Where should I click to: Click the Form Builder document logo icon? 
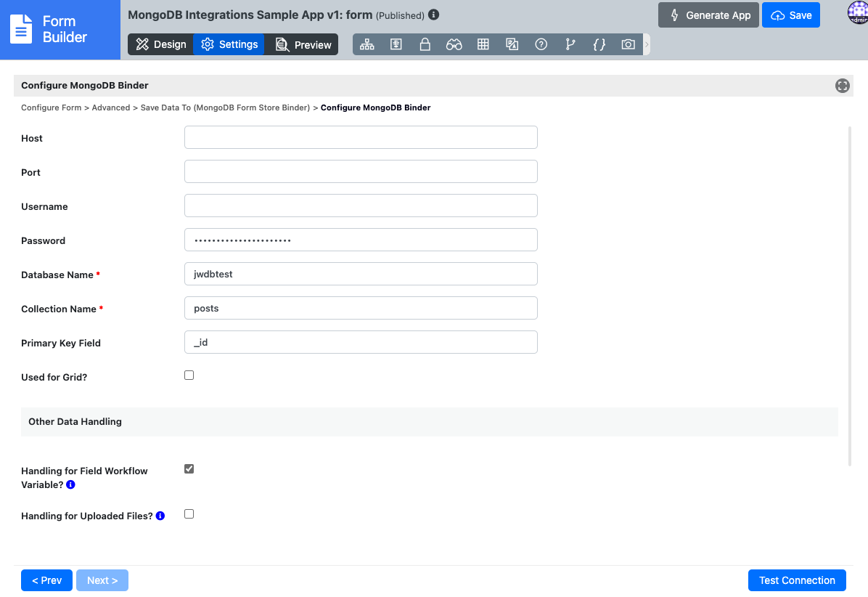click(x=21, y=29)
